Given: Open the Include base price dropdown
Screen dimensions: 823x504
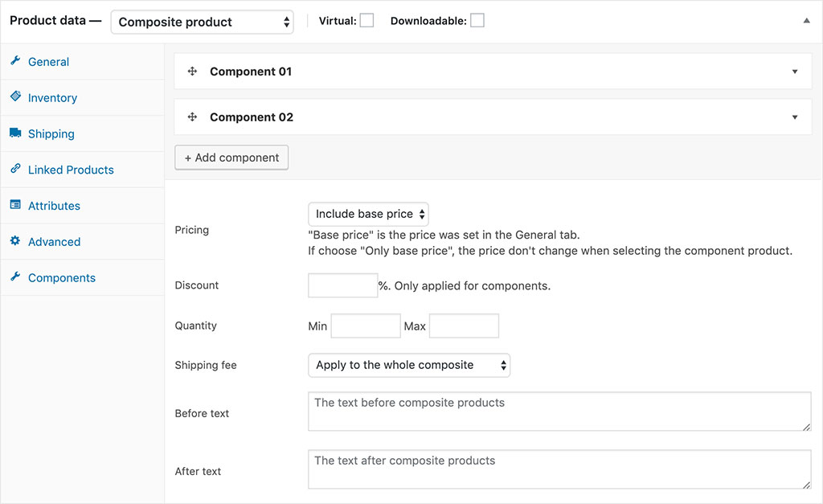Looking at the screenshot, I should (x=369, y=214).
